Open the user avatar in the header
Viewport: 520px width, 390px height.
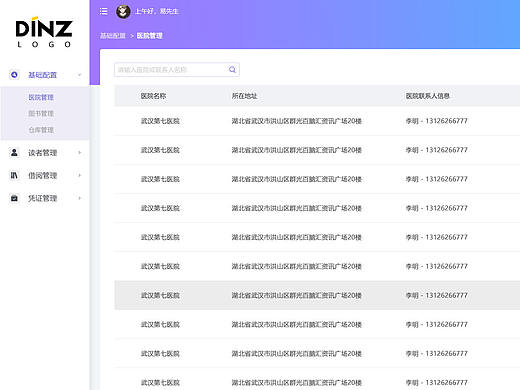(x=123, y=12)
